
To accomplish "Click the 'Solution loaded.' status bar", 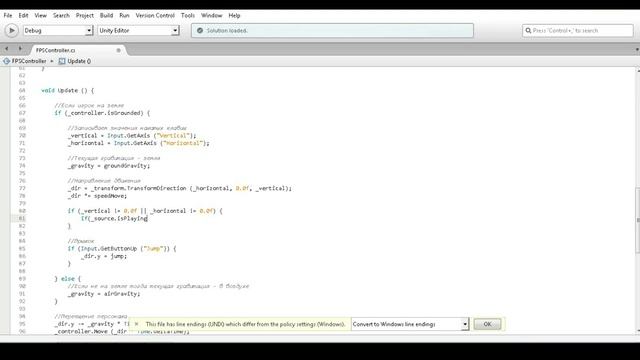I will (x=332, y=31).
